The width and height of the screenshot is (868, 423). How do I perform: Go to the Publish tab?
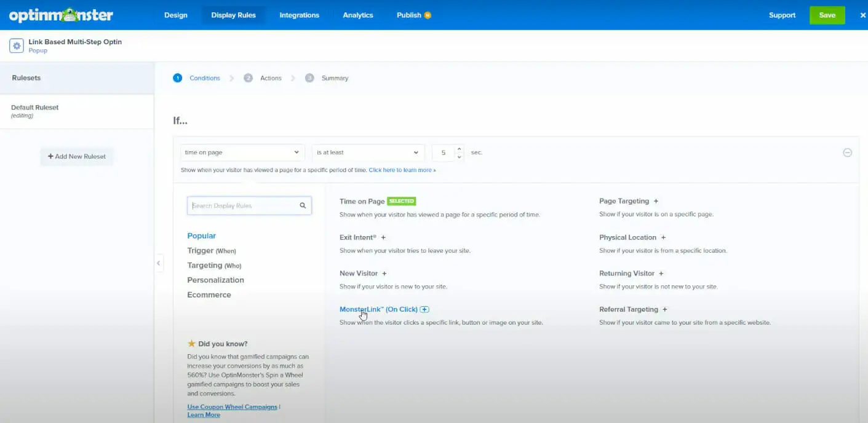pos(409,15)
